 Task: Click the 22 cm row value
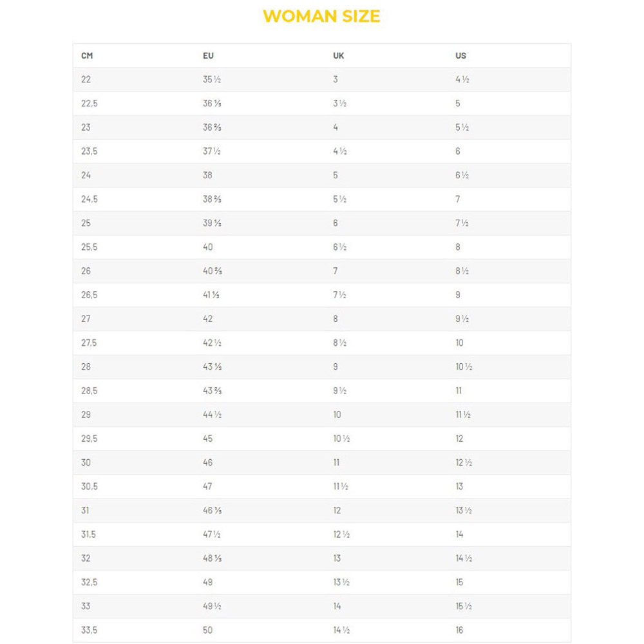(x=86, y=80)
